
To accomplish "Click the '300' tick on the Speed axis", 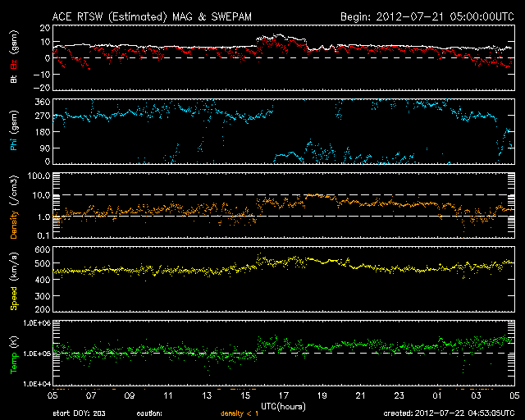I will (43, 296).
